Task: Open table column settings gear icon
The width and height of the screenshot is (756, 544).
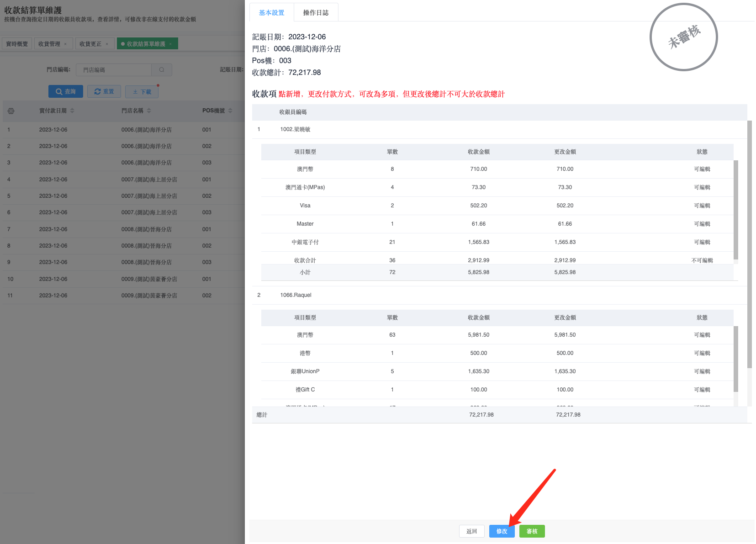Action: coord(11,111)
